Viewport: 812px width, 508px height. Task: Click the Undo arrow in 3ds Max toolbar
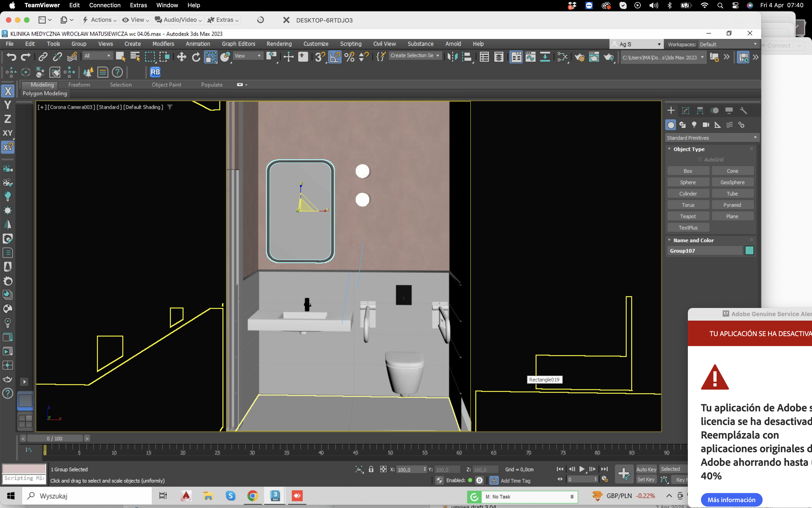(11, 57)
